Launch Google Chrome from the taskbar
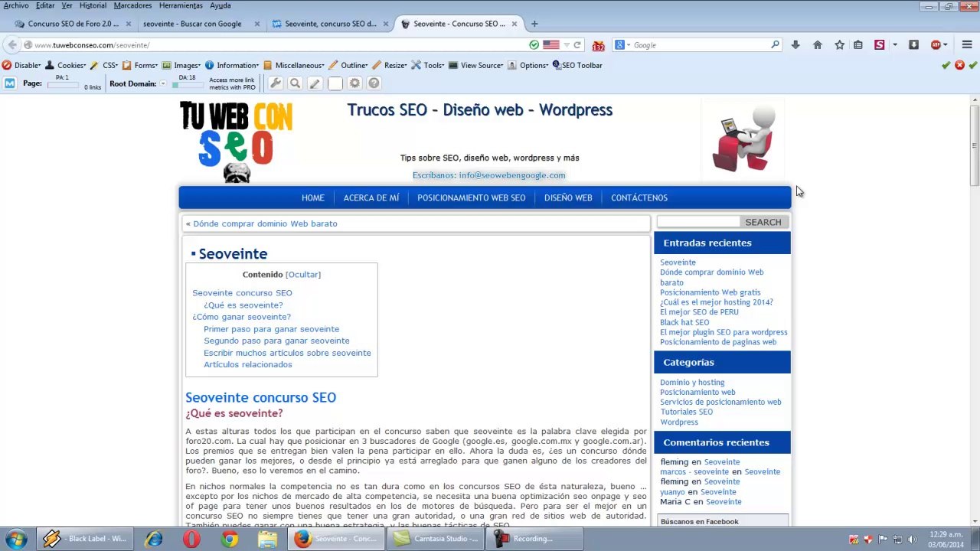The width and height of the screenshot is (980, 551). coord(230,539)
